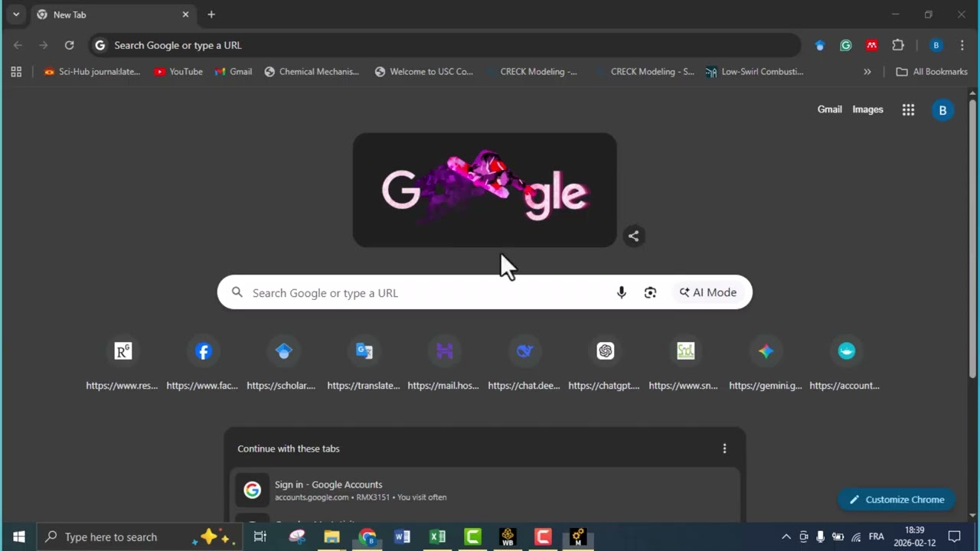Click the Customize Chrome button
Image resolution: width=980 pixels, height=551 pixels.
897,500
